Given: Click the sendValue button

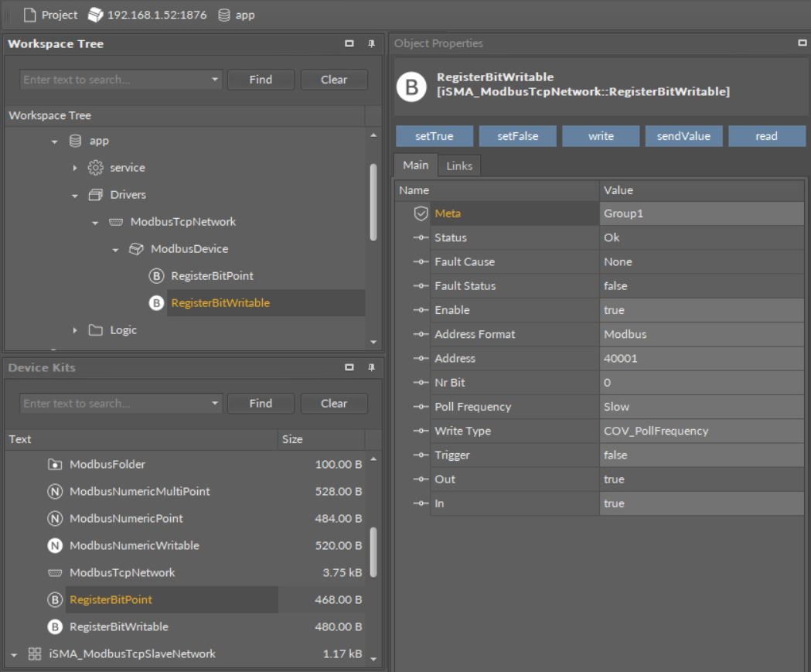Looking at the screenshot, I should pos(683,136).
